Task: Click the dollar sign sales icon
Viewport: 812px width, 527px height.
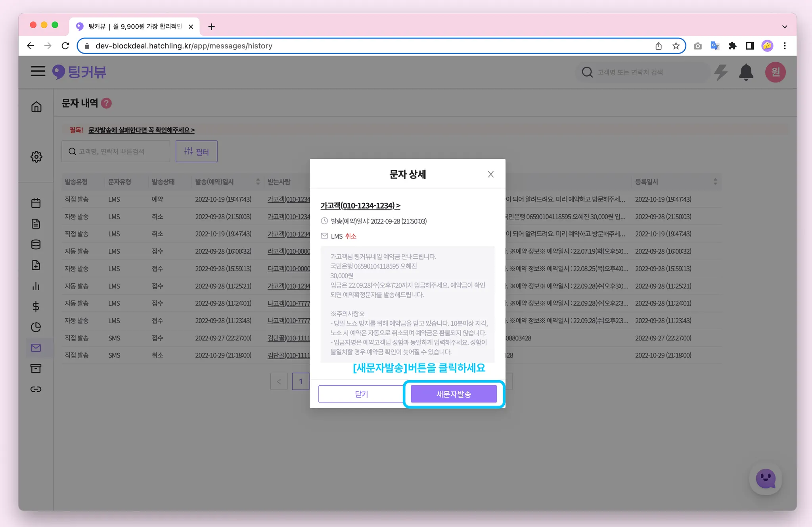Action: point(36,306)
